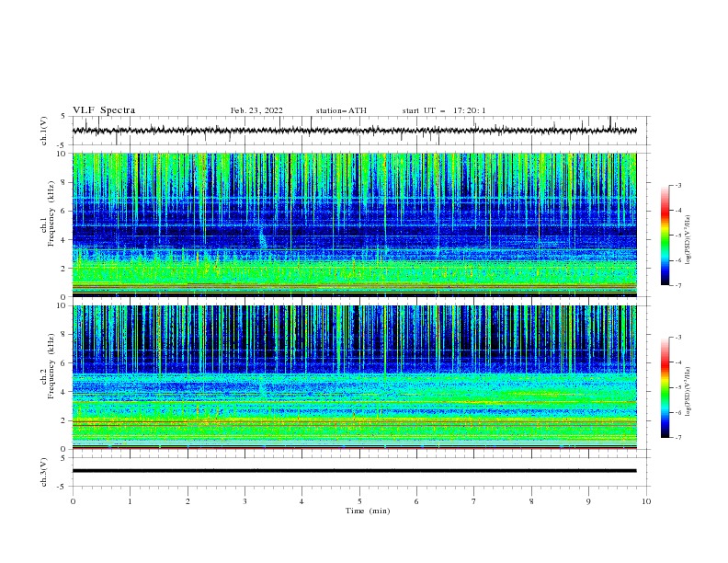
Task: Click time axis tick label "2"
Action: click(188, 501)
